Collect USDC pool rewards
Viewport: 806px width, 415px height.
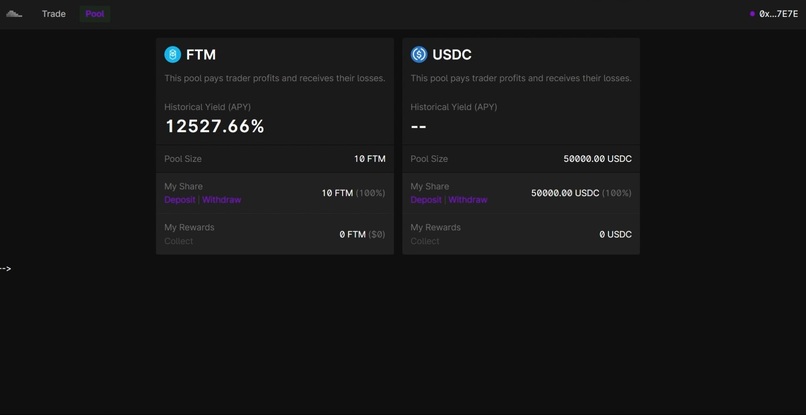(425, 241)
